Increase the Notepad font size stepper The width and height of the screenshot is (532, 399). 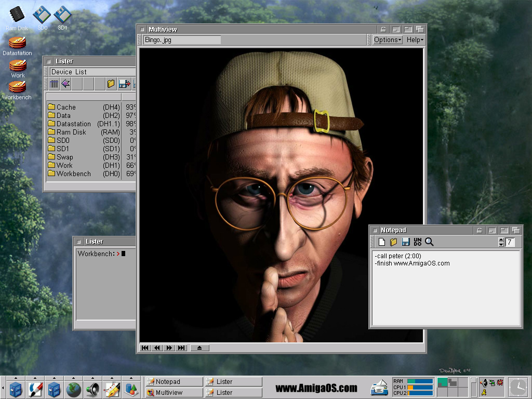501,240
